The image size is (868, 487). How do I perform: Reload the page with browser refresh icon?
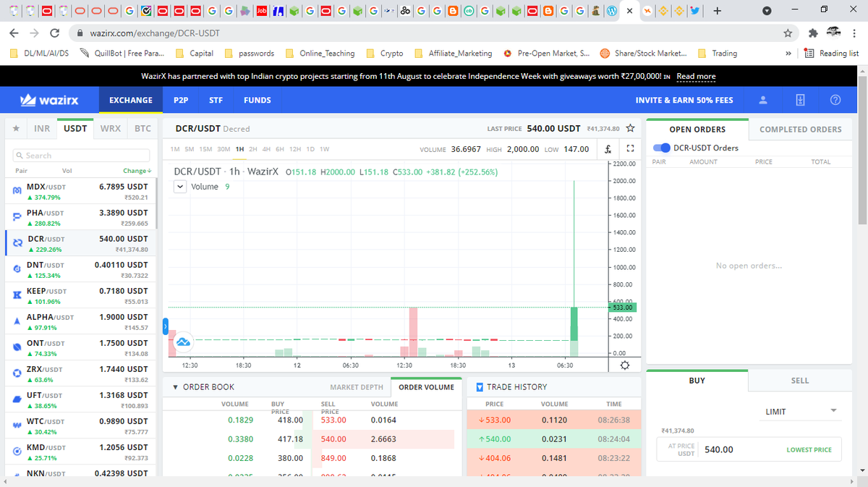(x=54, y=33)
